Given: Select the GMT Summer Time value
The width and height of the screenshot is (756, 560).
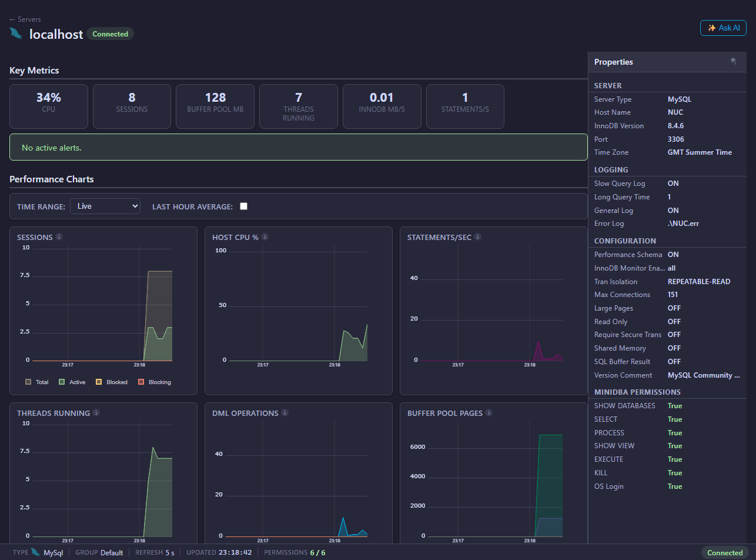Looking at the screenshot, I should click(700, 152).
